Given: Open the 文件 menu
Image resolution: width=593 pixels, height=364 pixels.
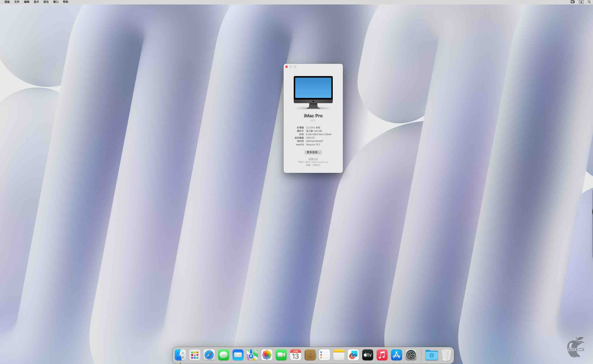Looking at the screenshot, I should (17, 2).
